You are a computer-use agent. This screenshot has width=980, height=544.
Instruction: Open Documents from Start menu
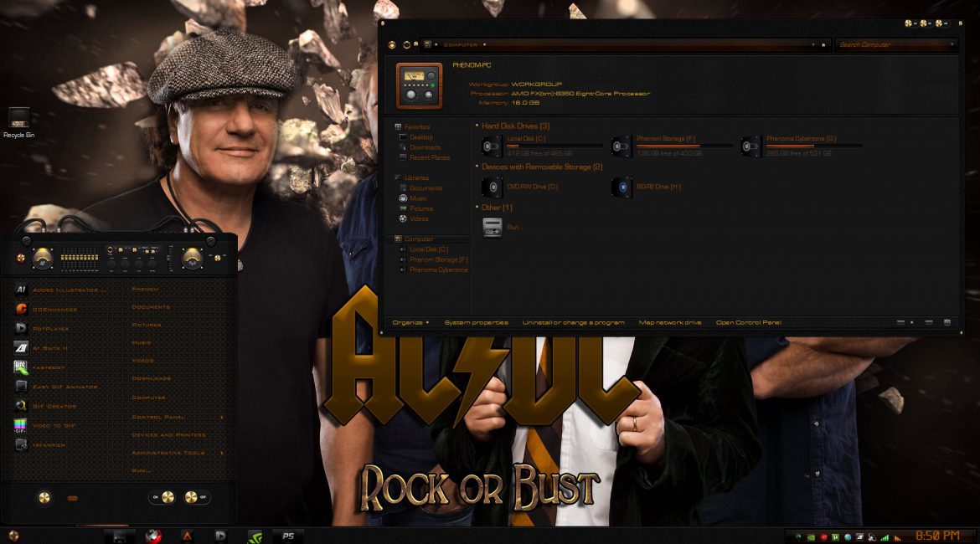pos(151,307)
